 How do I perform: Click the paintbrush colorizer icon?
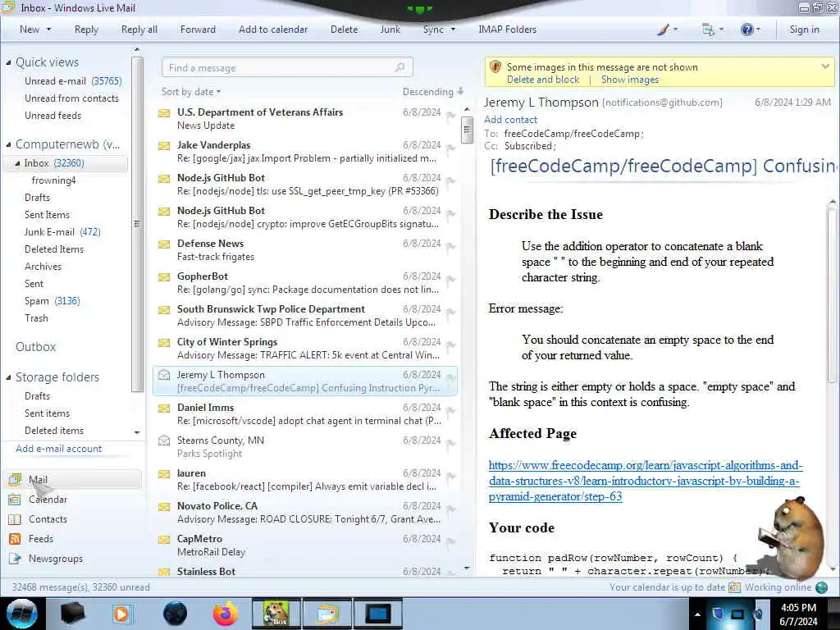click(x=663, y=30)
